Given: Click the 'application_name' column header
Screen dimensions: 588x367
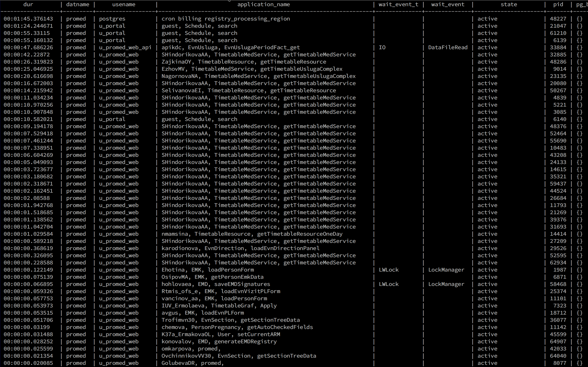Looking at the screenshot, I should [264, 4].
